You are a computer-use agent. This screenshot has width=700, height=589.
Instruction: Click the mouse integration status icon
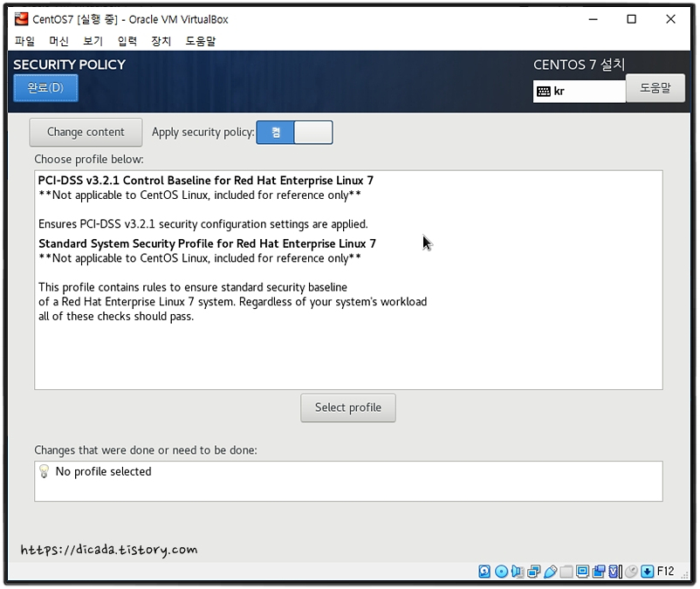[631, 572]
